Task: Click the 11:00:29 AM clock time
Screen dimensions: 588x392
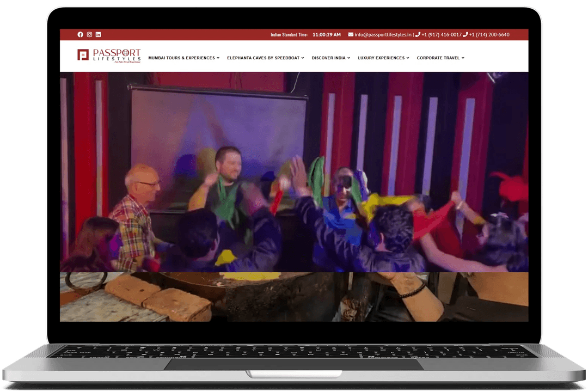Action: (327, 34)
